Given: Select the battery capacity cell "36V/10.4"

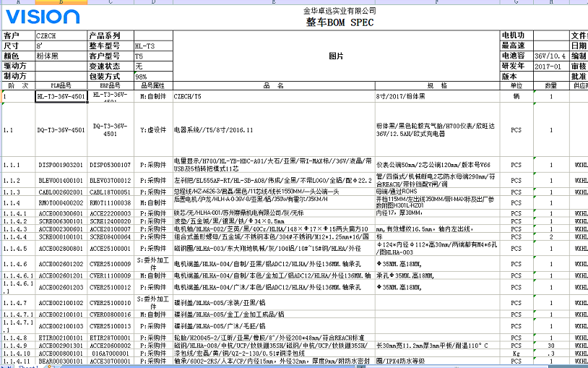Looking at the screenshot, I should tap(551, 56).
